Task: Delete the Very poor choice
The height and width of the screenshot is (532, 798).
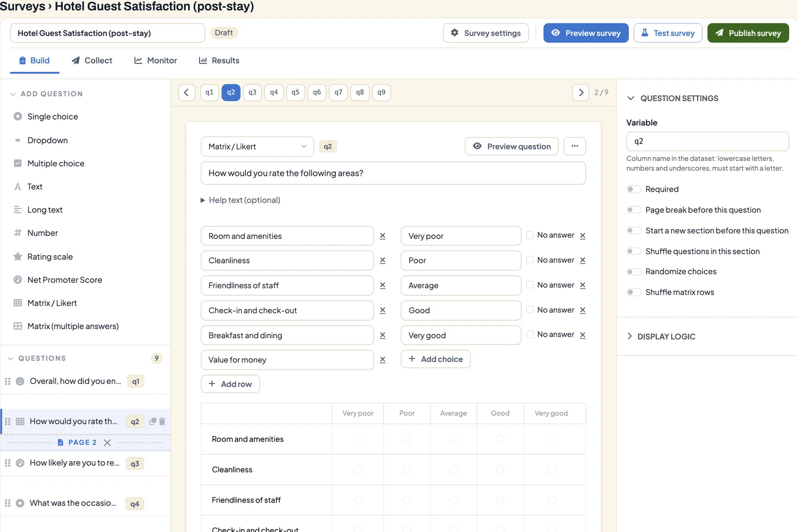Action: (583, 235)
